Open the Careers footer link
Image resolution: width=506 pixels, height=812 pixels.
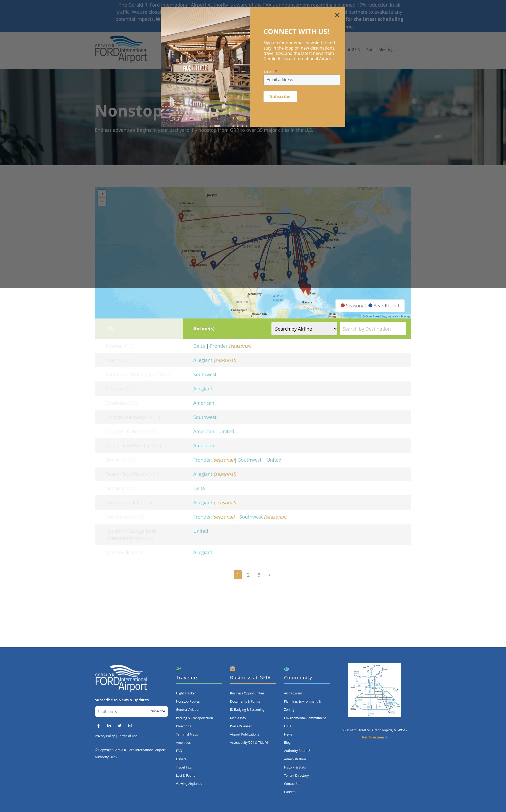[289, 792]
